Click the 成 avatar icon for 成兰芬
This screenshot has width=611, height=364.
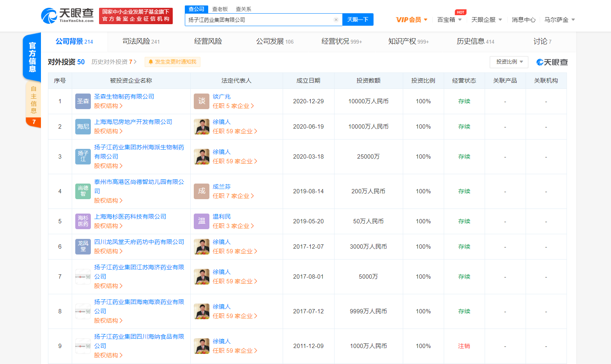[x=202, y=191]
